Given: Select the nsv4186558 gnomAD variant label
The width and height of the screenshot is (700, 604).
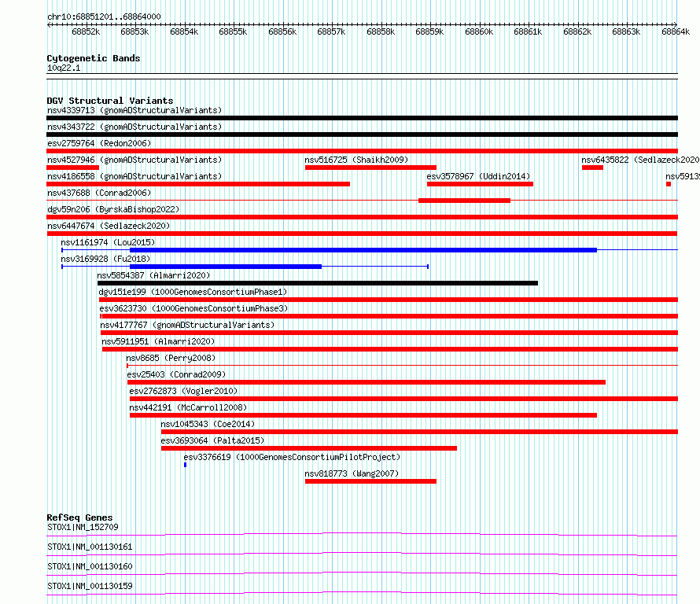Looking at the screenshot, I should [134, 176].
